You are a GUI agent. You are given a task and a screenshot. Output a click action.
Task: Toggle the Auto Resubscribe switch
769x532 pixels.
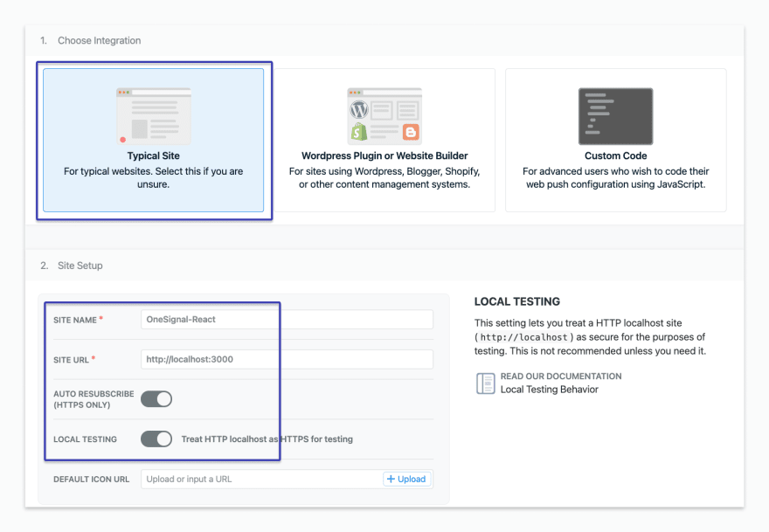(156, 399)
